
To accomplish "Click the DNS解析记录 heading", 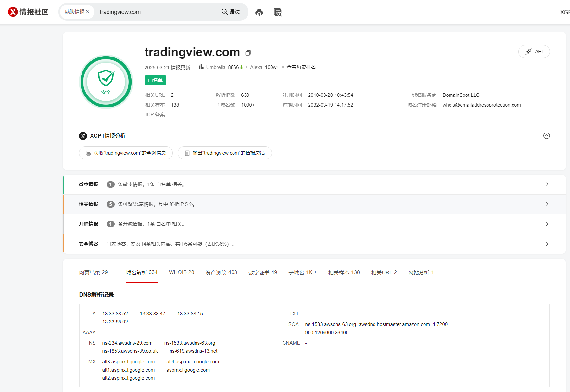I will (96, 295).
